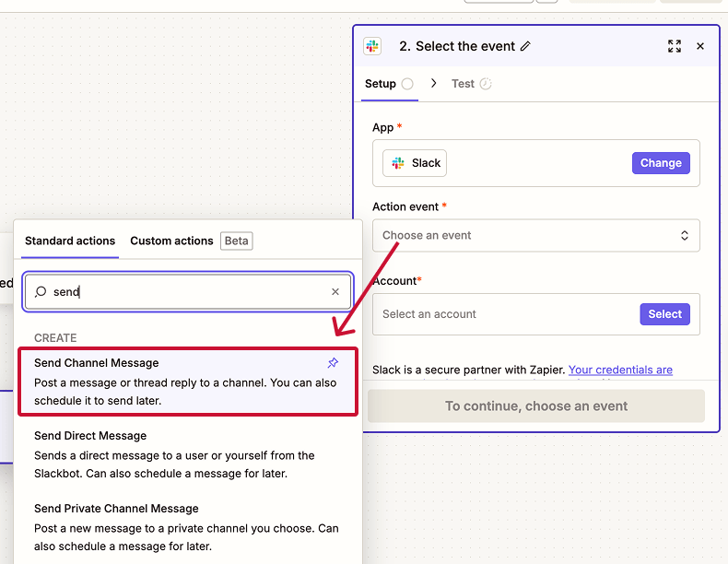Click the Select an account field
Viewport: 728px width, 564px height.
[536, 314]
